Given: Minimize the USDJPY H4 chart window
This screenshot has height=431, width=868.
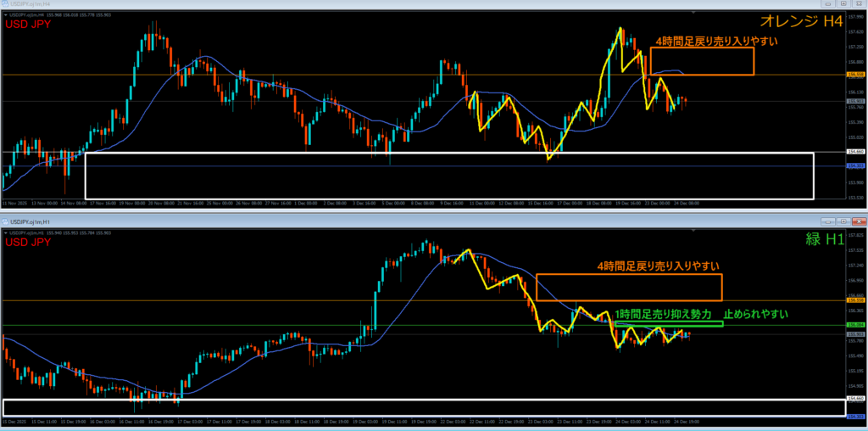Looking at the screenshot, I should 828,4.
